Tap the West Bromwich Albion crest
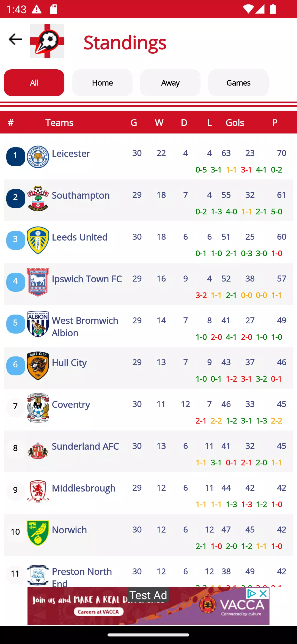The image size is (297, 644). 38,324
